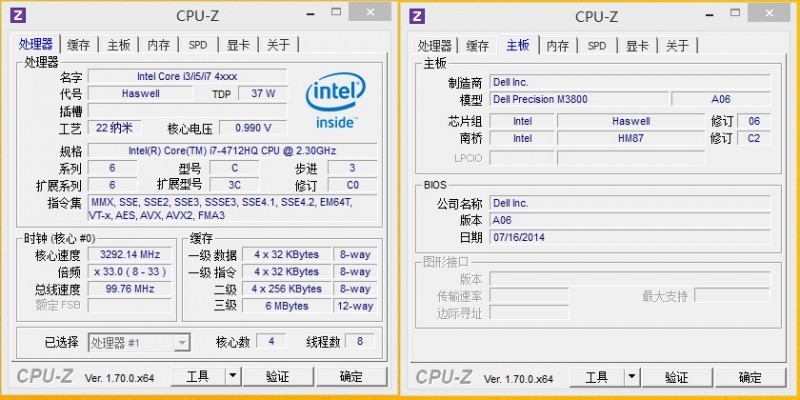This screenshot has width=800, height=400.
Task: Open the 内存 tab in the right window
Action: (558, 45)
